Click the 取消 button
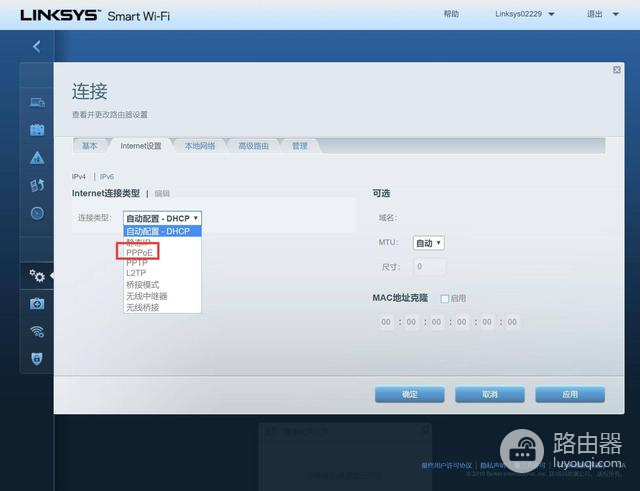The width and height of the screenshot is (640, 491). pyautogui.click(x=490, y=394)
